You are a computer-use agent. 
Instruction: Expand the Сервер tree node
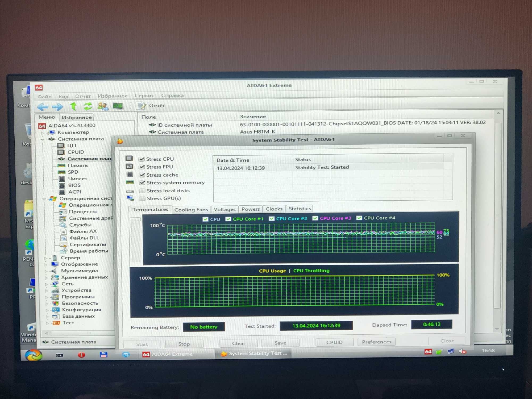(46, 258)
